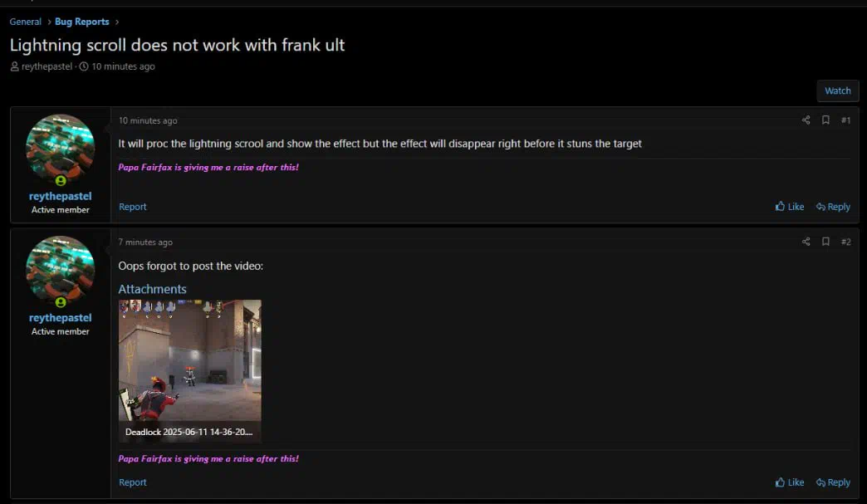Reply to the second post
This screenshot has width=867, height=504.
click(833, 482)
